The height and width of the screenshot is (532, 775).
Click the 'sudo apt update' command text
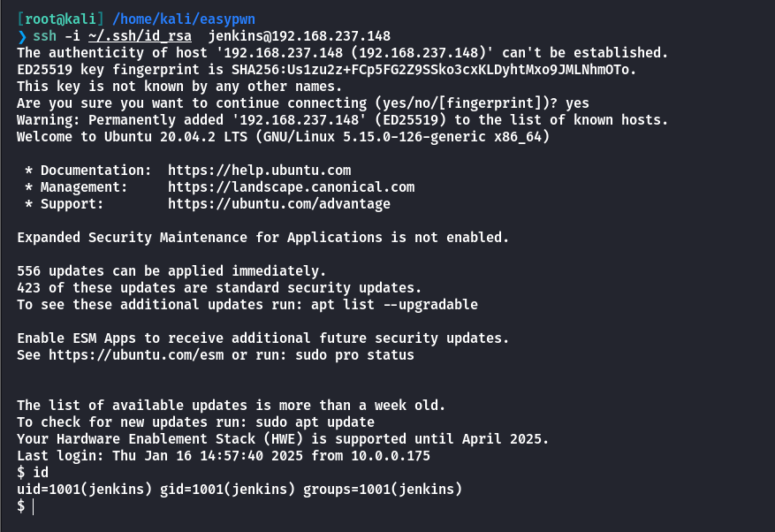click(x=315, y=422)
